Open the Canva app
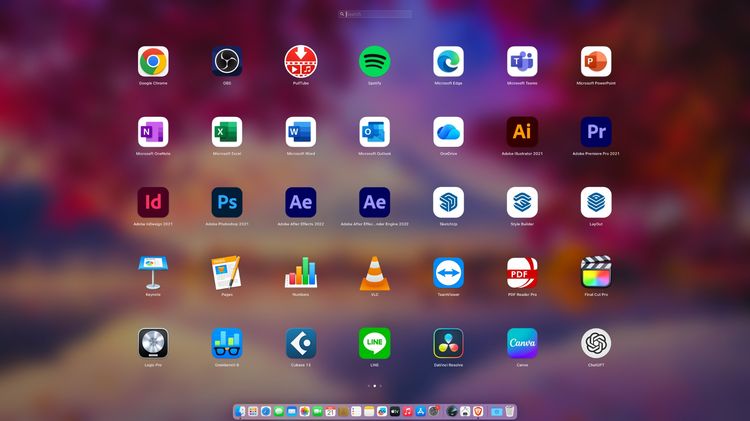This screenshot has width=750, height=421. [522, 343]
